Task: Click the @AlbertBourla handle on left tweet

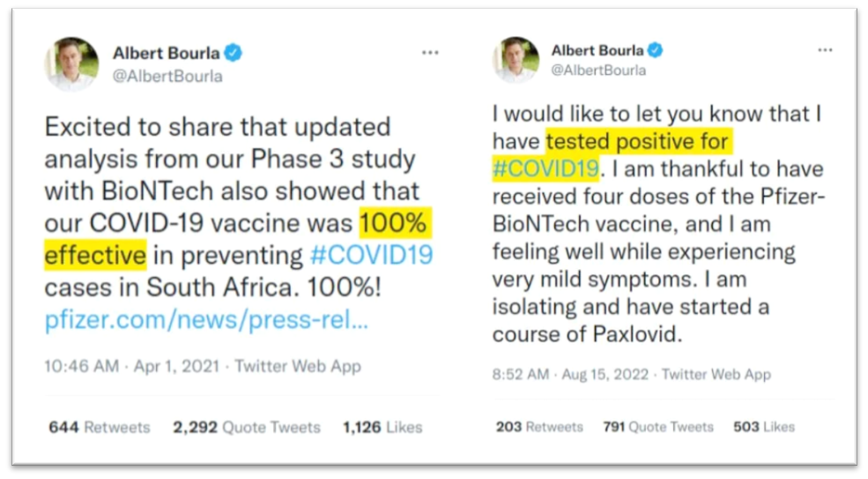Action: [167, 76]
